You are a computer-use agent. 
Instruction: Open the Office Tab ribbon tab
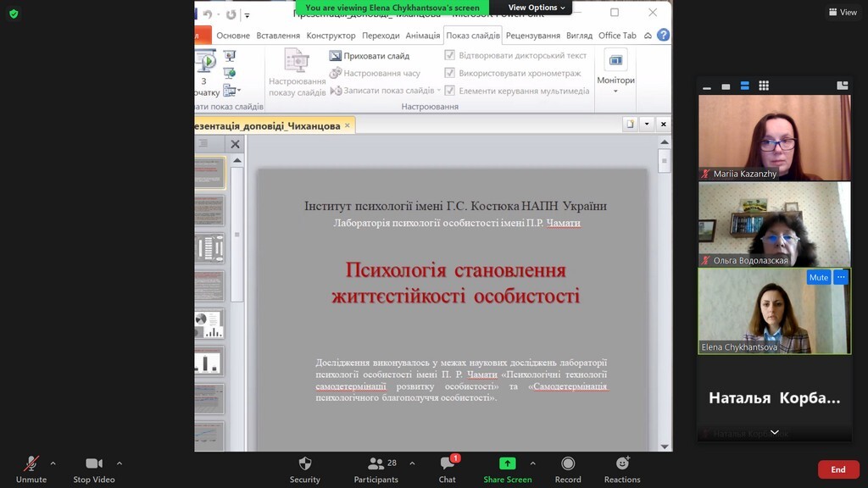click(x=617, y=36)
